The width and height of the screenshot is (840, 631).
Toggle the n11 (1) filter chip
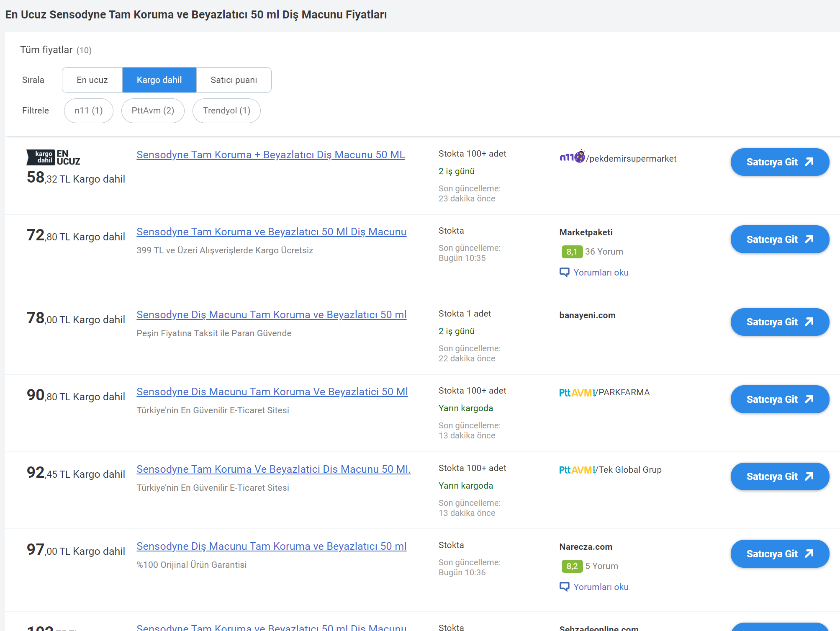(88, 111)
